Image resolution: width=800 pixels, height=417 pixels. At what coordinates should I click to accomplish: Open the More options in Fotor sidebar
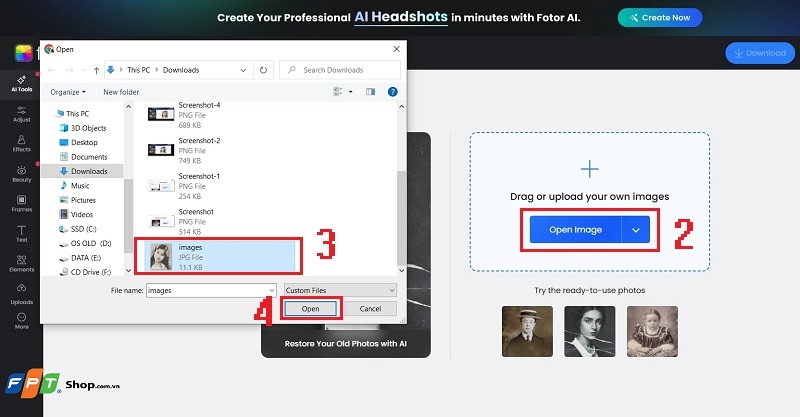pyautogui.click(x=21, y=321)
